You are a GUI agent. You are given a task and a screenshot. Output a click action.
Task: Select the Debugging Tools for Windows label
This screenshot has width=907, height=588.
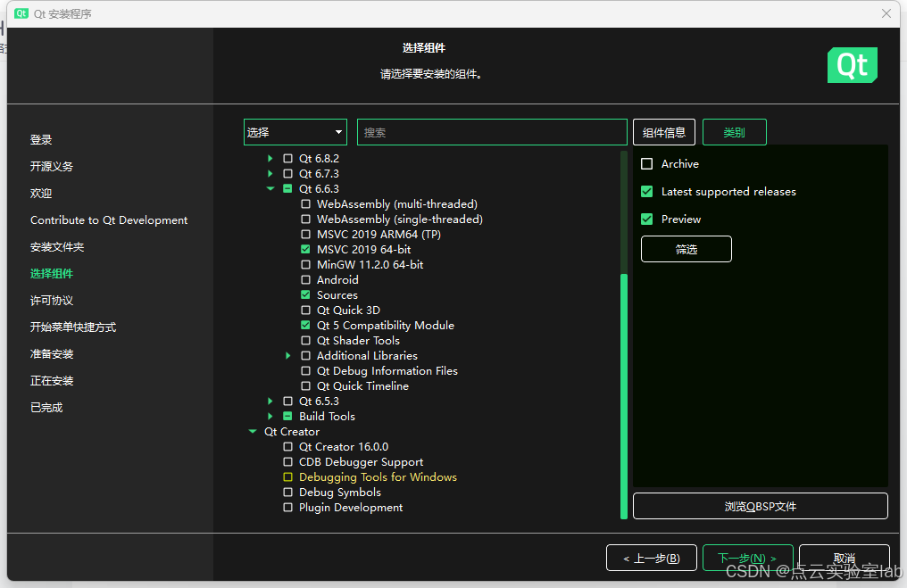[378, 477]
